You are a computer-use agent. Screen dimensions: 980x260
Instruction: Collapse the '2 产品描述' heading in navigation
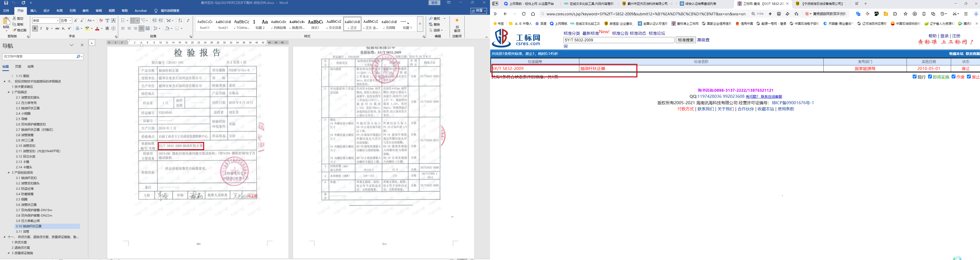click(x=9, y=92)
